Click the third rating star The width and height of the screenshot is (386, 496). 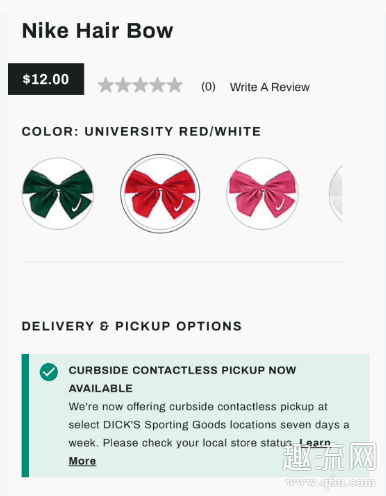140,85
